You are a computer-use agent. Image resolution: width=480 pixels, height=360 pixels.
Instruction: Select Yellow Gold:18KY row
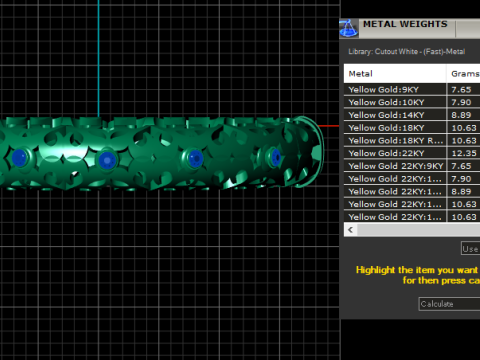[412, 128]
